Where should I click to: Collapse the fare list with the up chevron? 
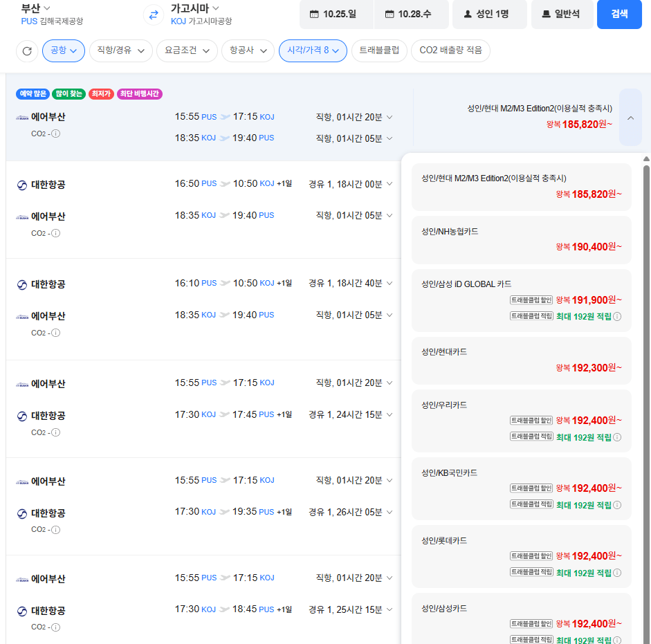[630, 118]
